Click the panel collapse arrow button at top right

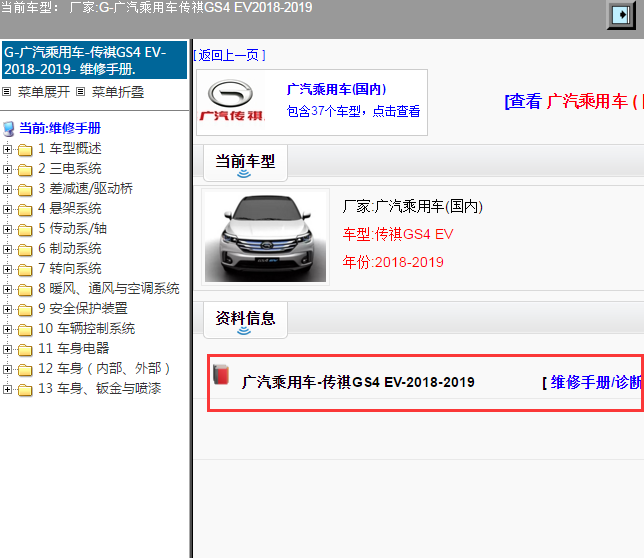coord(621,15)
